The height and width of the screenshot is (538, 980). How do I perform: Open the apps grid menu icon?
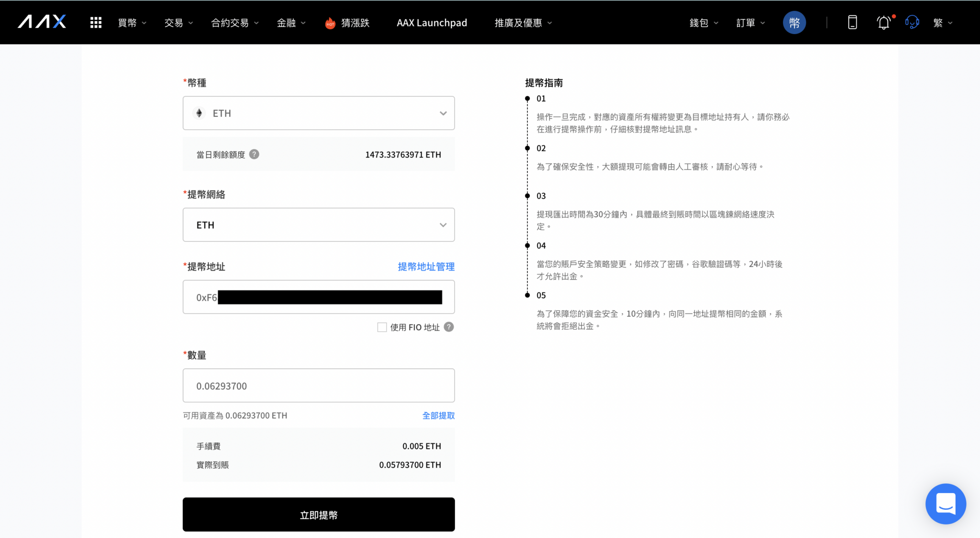tap(96, 22)
